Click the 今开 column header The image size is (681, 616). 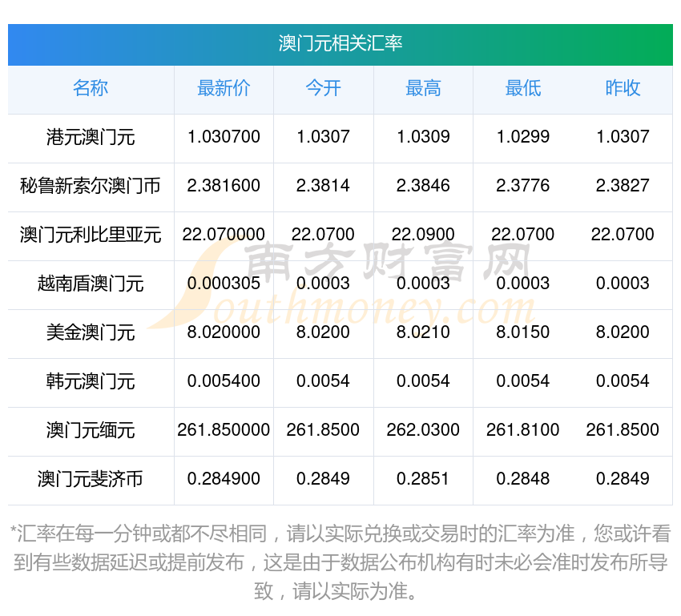(323, 89)
